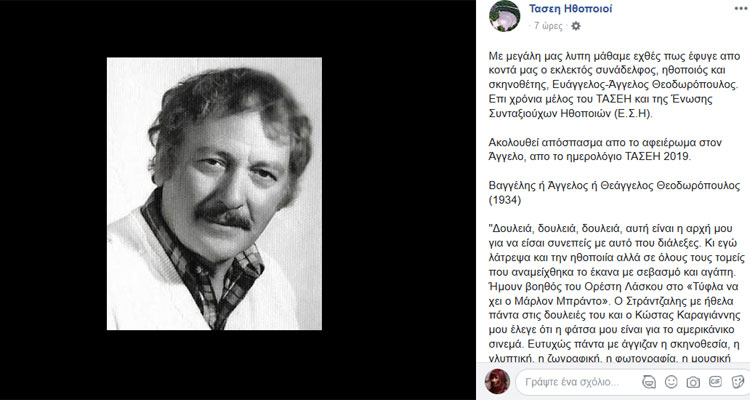Image resolution: width=750 pixels, height=400 pixels.
Task: Open the post options three-dots menu
Action: click(x=741, y=9)
